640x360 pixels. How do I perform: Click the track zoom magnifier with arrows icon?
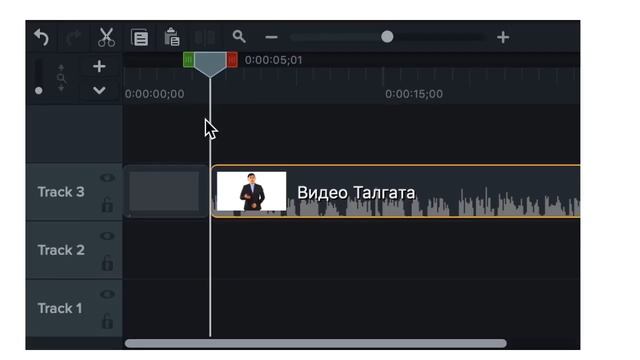point(61,78)
